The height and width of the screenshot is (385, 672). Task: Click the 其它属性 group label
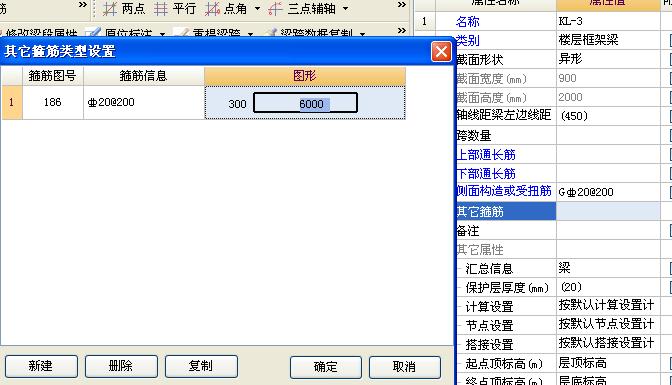(480, 250)
